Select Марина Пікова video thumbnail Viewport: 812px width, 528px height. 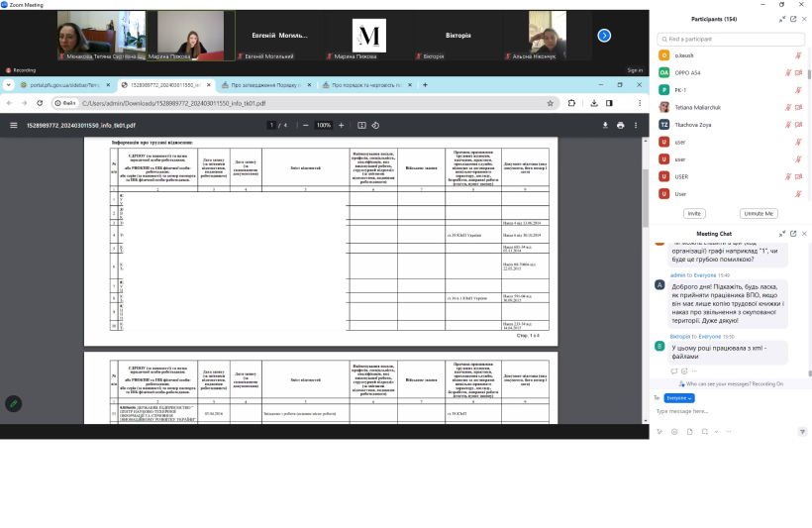tap(191, 36)
